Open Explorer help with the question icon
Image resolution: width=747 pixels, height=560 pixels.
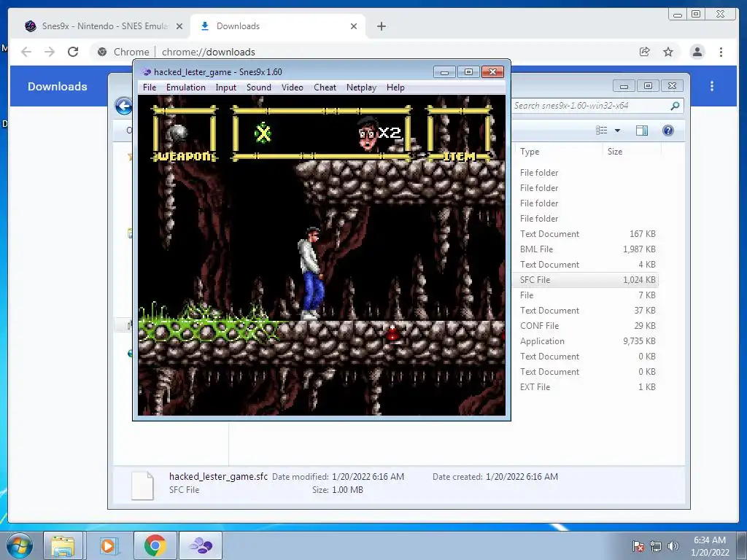pos(668,131)
